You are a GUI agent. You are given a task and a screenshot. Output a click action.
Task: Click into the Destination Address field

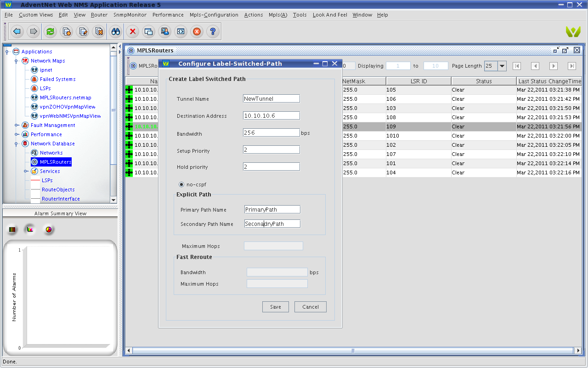[x=271, y=115]
